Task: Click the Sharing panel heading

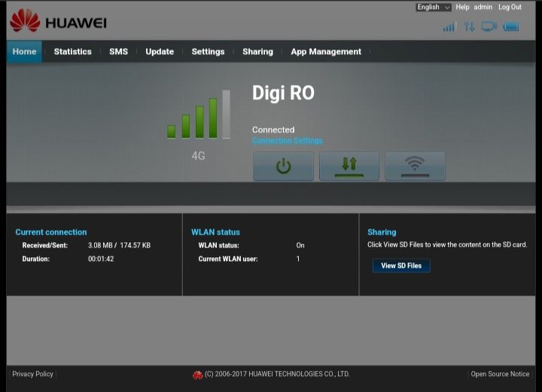Action: click(382, 232)
